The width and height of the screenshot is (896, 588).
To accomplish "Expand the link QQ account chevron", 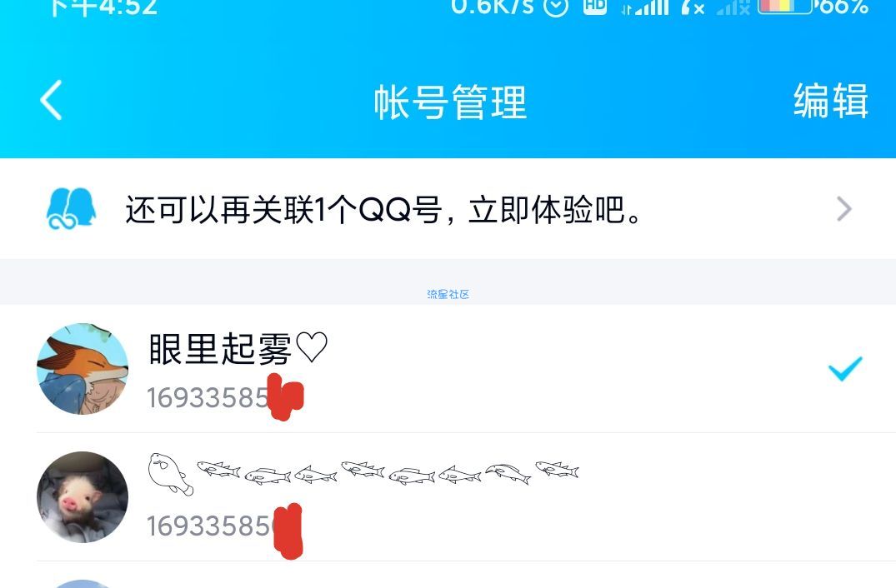I will click(x=844, y=208).
